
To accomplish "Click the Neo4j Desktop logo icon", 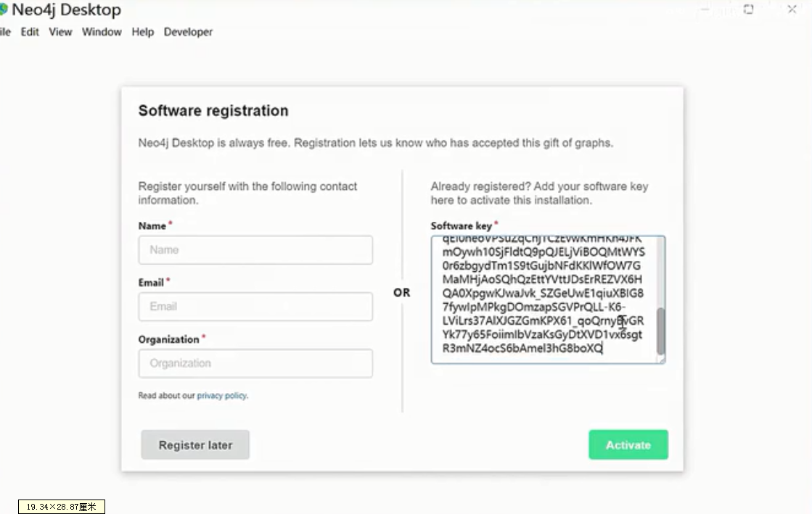I will 3,10.
